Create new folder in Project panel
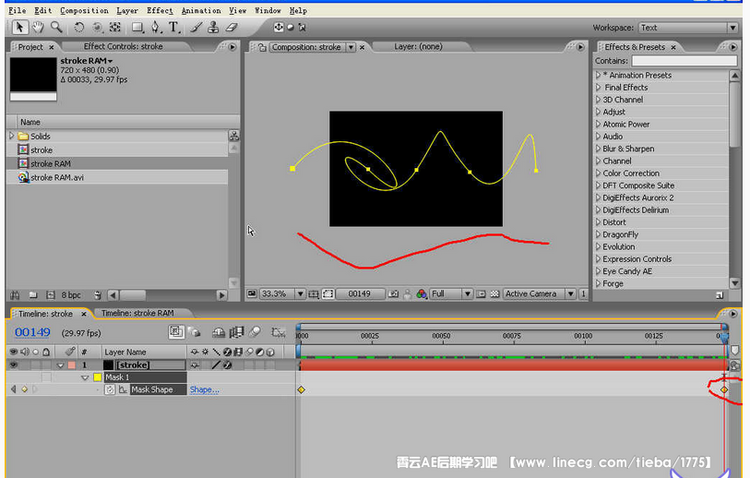The height and width of the screenshot is (478, 750). point(33,295)
